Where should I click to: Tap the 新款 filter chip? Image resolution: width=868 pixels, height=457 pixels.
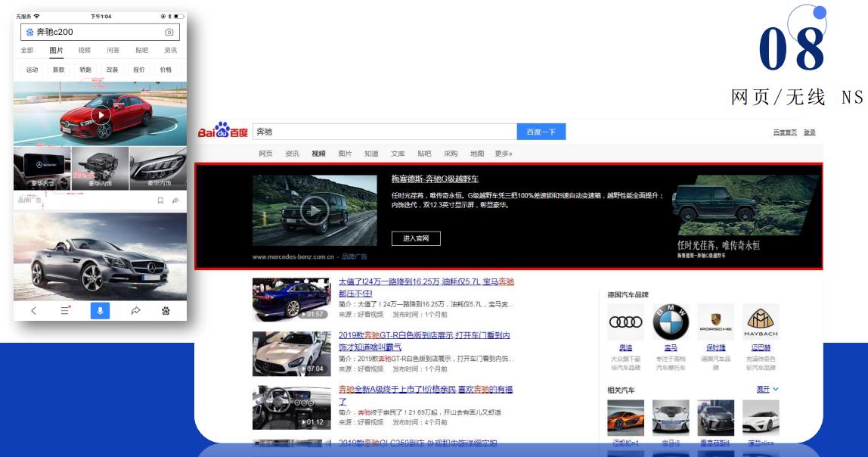tap(59, 70)
